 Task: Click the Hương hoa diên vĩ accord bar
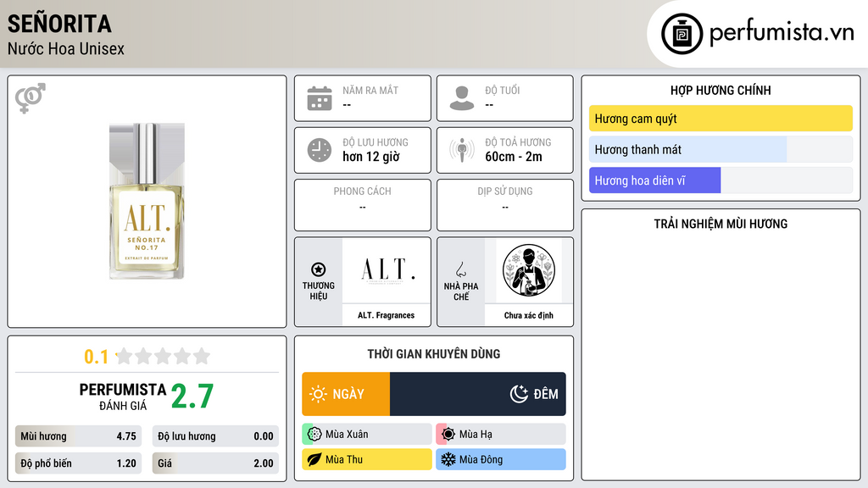(721, 180)
